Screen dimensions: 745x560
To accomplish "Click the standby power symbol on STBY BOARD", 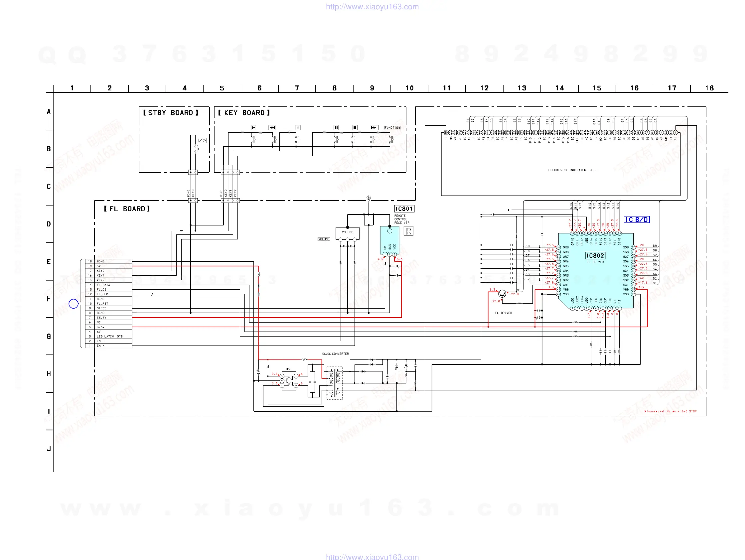I will (202, 140).
